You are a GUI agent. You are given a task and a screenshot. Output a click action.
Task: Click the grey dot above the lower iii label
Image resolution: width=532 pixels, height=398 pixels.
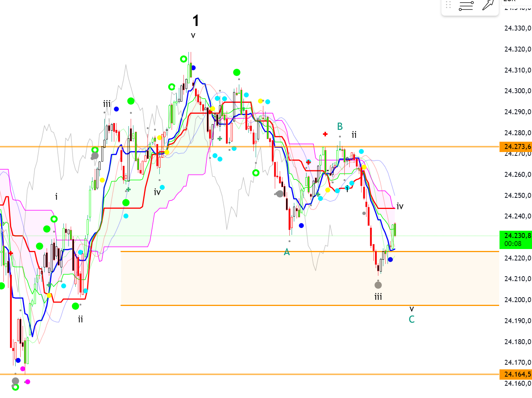tap(378, 285)
